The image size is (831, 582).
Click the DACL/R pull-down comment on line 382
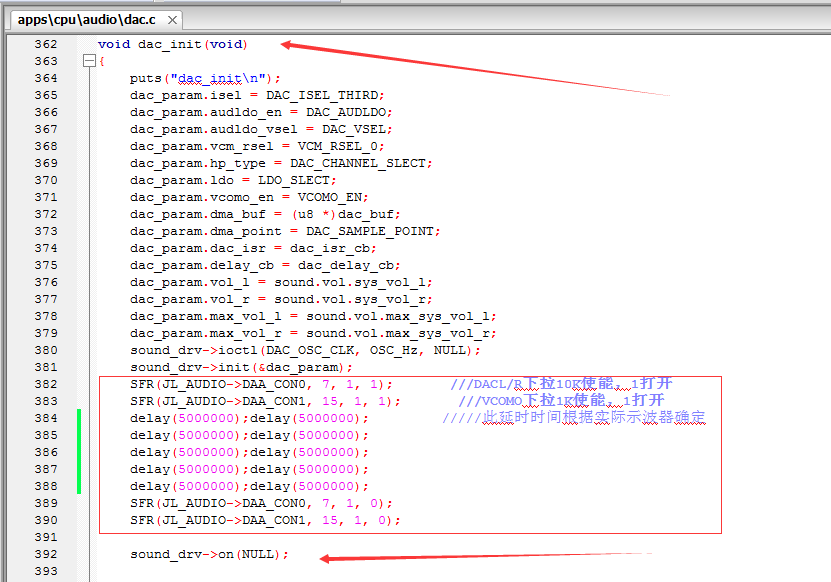click(561, 383)
